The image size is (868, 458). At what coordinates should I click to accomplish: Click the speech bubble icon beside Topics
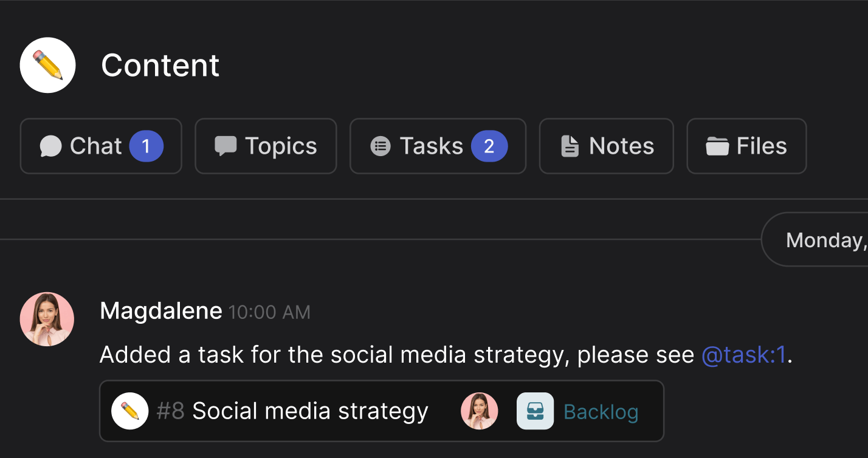[x=226, y=146]
